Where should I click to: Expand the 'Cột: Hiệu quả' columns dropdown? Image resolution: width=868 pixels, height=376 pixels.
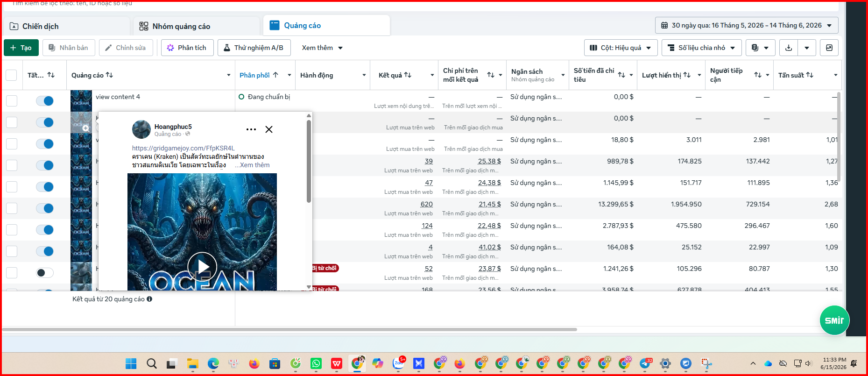[621, 48]
